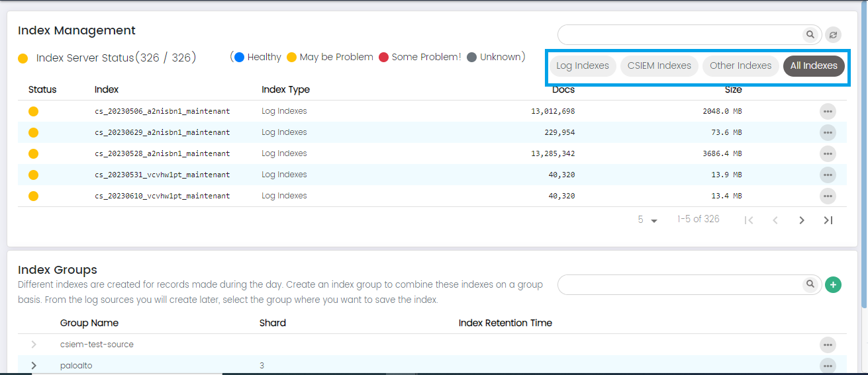Click the refresh icon beside index search

coord(833,35)
